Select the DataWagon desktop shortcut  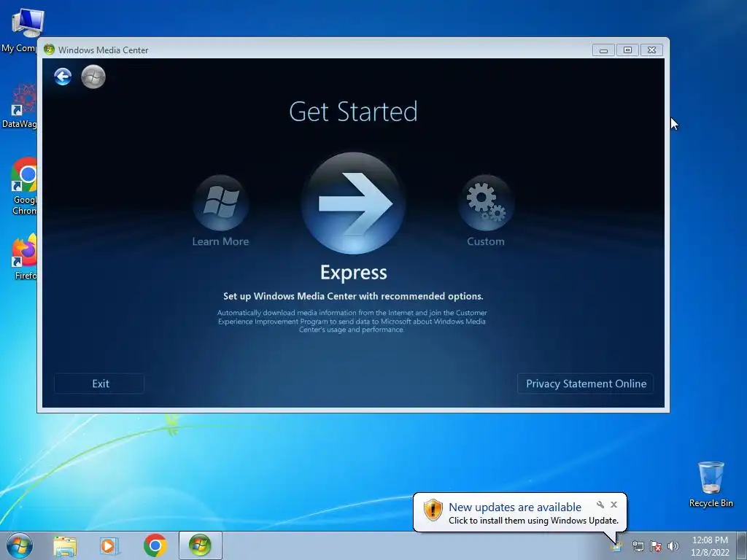(21, 106)
